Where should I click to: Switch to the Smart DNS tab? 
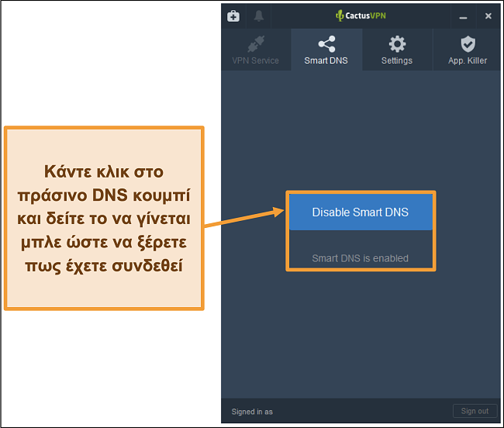click(326, 50)
